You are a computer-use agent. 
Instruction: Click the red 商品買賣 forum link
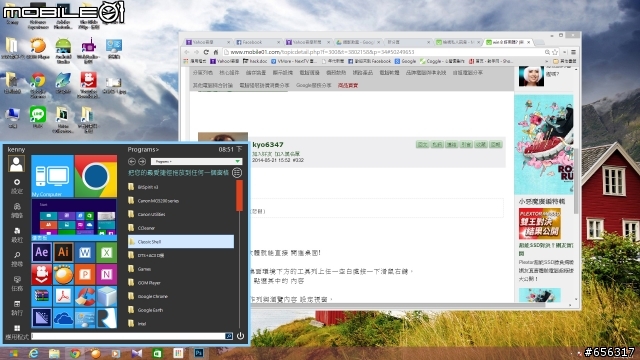point(348,85)
